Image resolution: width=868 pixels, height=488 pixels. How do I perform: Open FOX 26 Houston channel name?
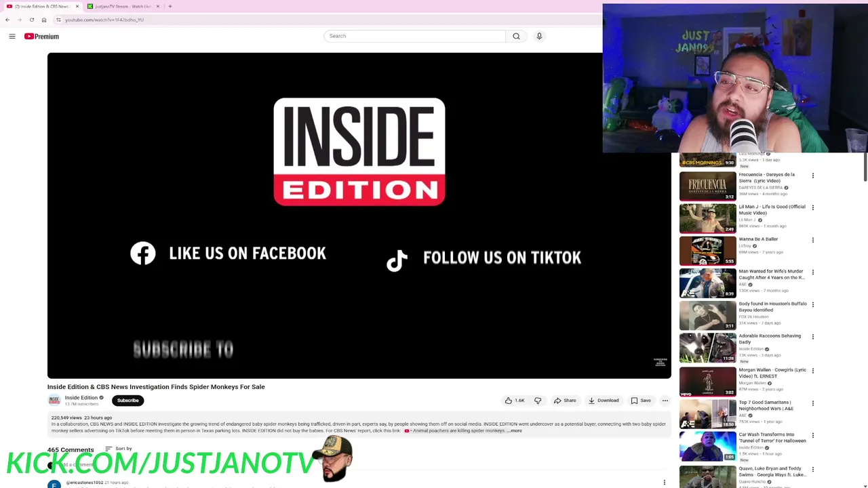pyautogui.click(x=753, y=317)
